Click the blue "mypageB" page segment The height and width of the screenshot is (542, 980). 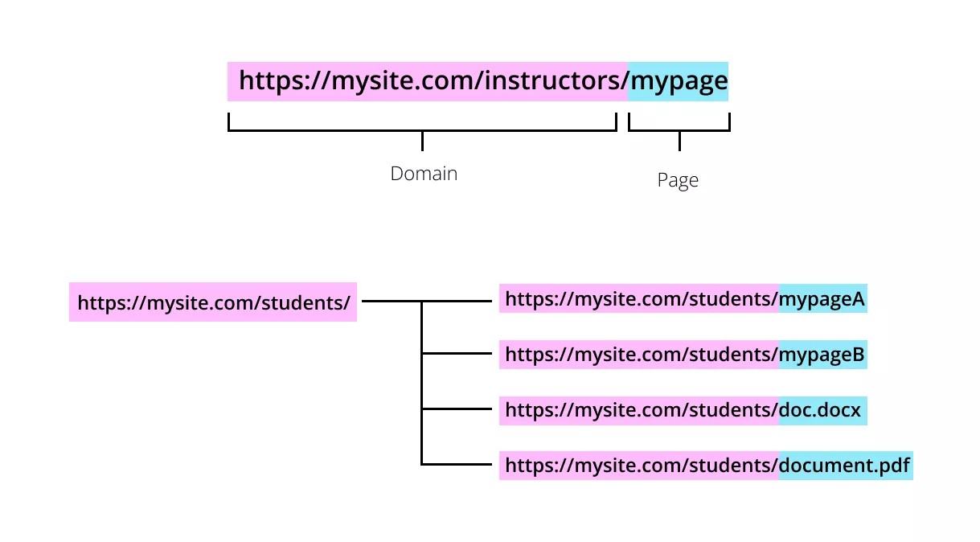822,355
